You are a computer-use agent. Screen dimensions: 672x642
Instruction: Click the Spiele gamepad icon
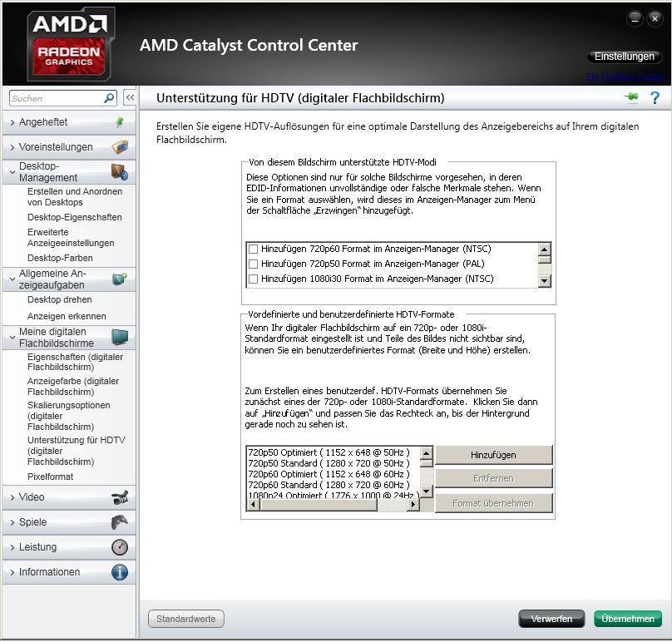(x=120, y=522)
